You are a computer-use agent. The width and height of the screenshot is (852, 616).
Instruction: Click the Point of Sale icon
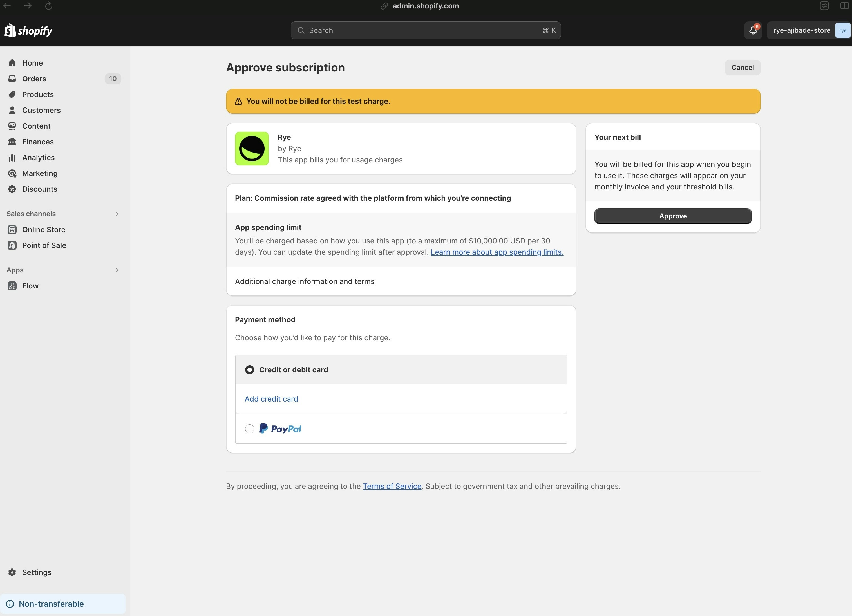coord(12,245)
